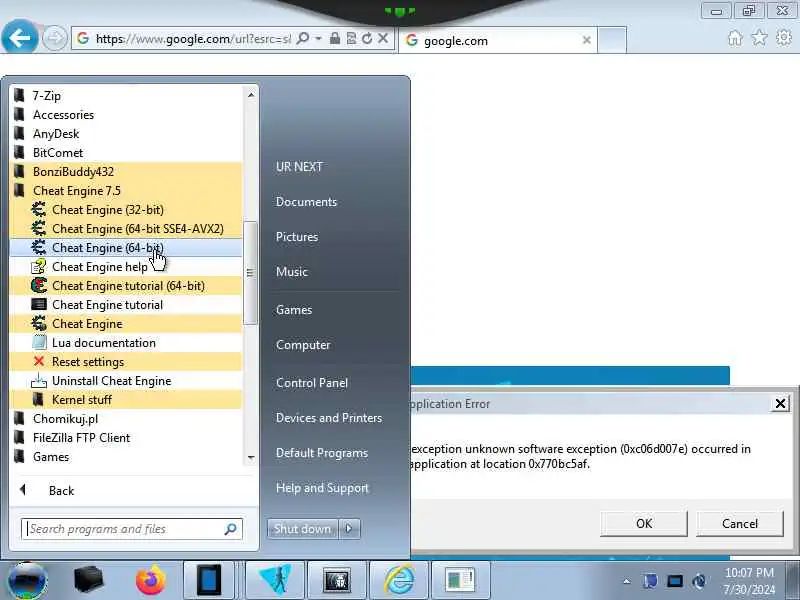Expand the BitComet folder
Image resolution: width=800 pixels, height=600 pixels.
pos(126,153)
